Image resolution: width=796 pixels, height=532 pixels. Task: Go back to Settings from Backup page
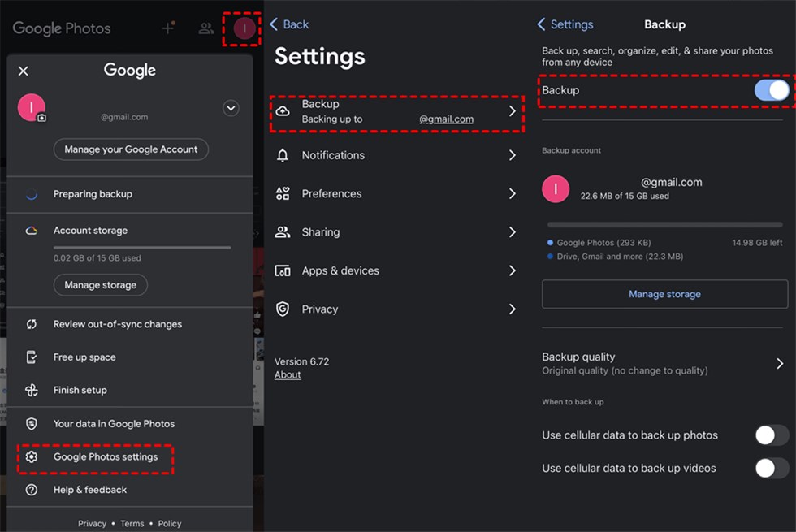click(565, 24)
